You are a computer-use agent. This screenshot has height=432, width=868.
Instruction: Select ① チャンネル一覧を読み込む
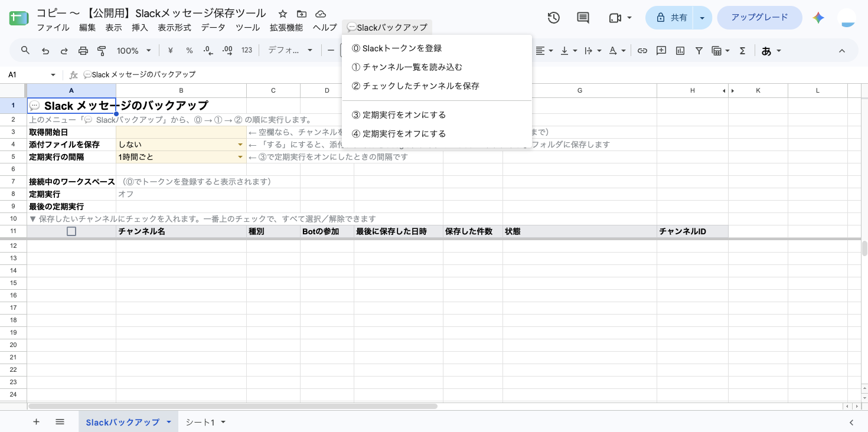coord(437,67)
